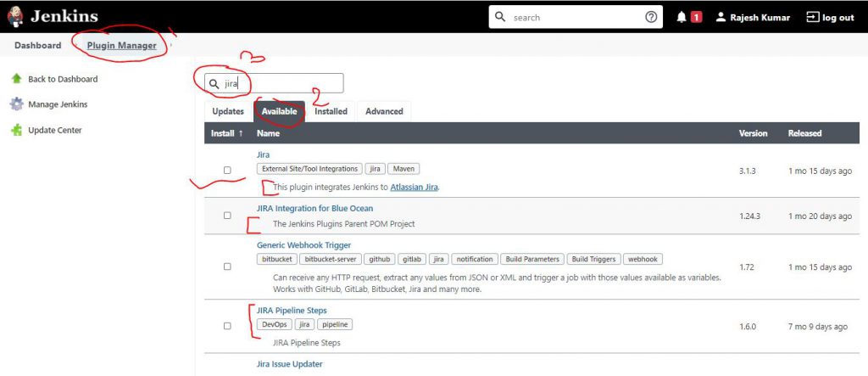Click the user profile icon for Rajesh Kumar
The height and width of the screenshot is (376, 868).
(x=721, y=17)
